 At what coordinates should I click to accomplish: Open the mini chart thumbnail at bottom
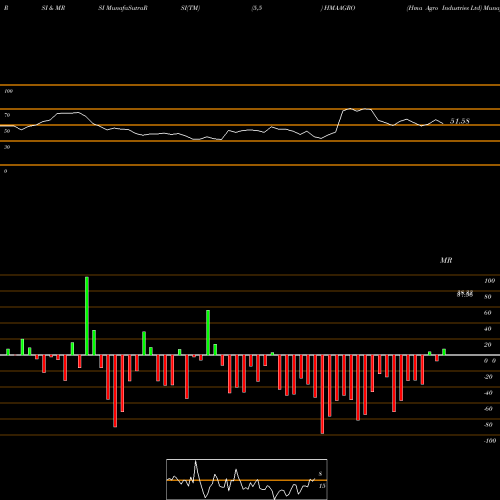pyautogui.click(x=247, y=479)
